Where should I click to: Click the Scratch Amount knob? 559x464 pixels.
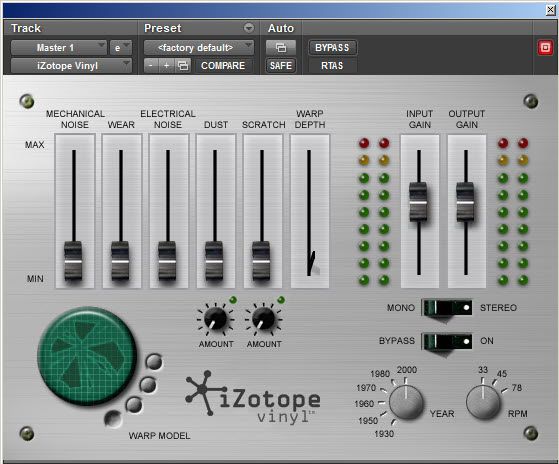coord(263,318)
